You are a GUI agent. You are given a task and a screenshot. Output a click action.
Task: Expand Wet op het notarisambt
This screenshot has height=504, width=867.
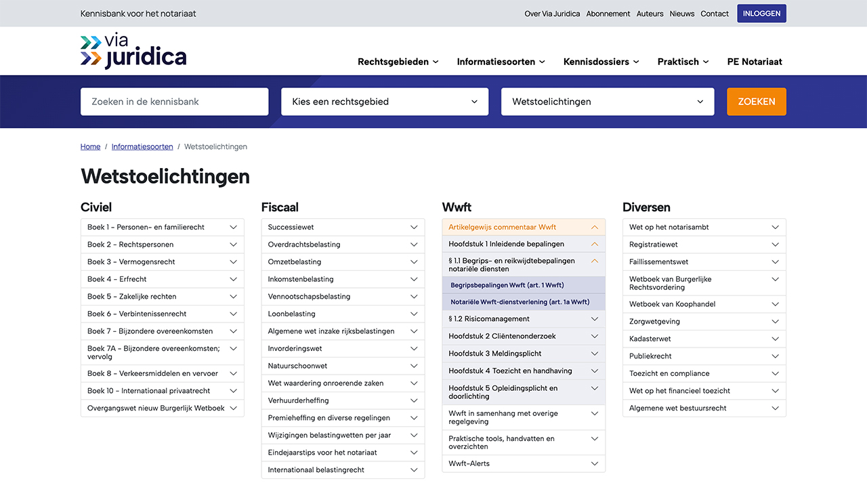(704, 227)
